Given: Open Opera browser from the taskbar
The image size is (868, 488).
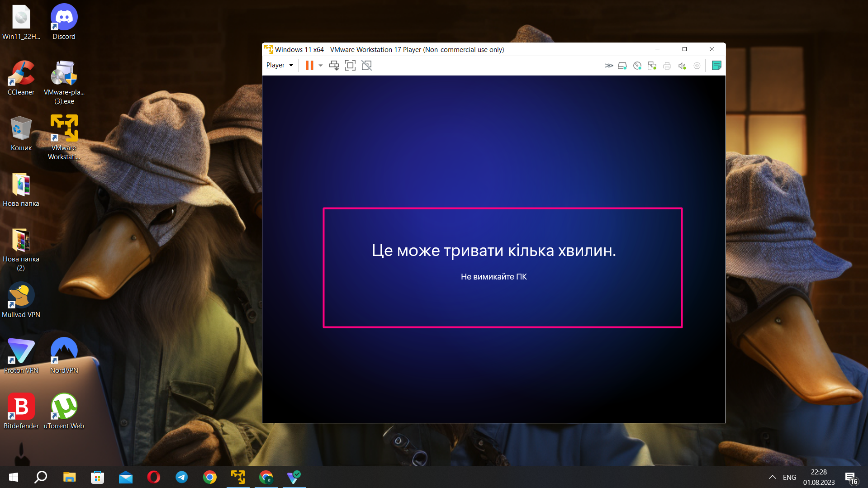Looking at the screenshot, I should [154, 477].
